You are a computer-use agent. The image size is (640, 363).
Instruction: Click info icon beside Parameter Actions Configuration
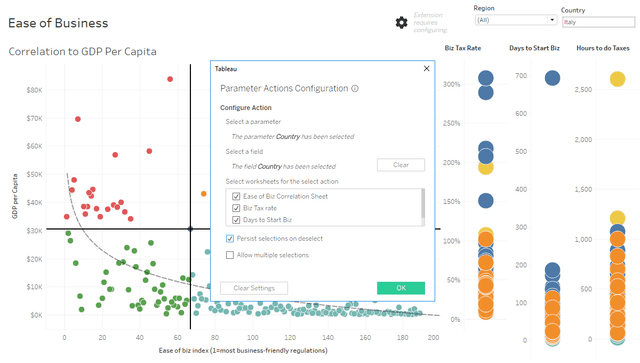355,88
